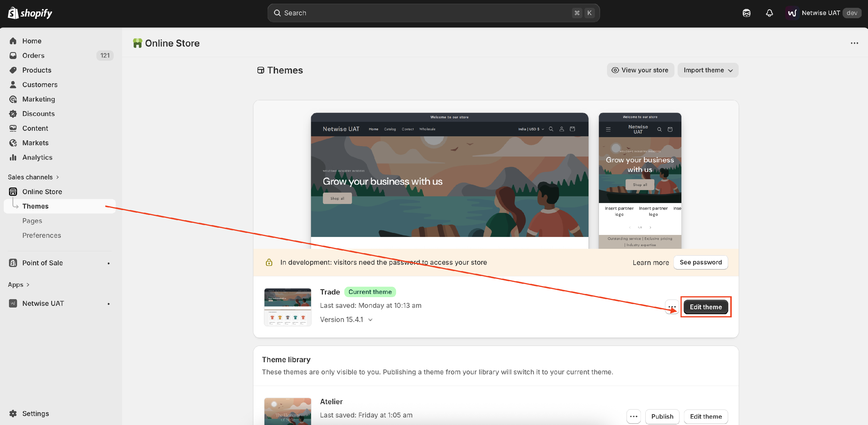This screenshot has height=425, width=868.
Task: Click the Analytics icon in sidebar
Action: click(x=13, y=157)
